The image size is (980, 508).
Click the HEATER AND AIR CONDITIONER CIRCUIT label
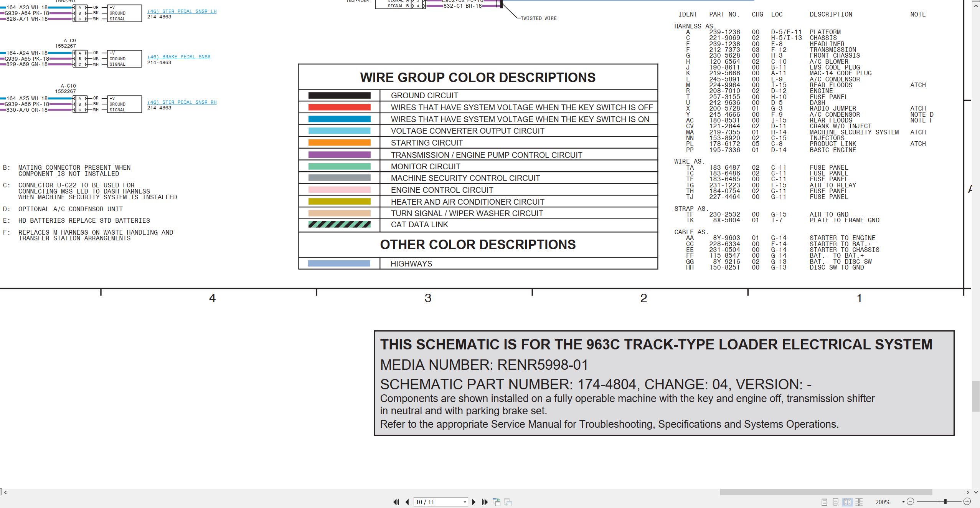click(467, 202)
